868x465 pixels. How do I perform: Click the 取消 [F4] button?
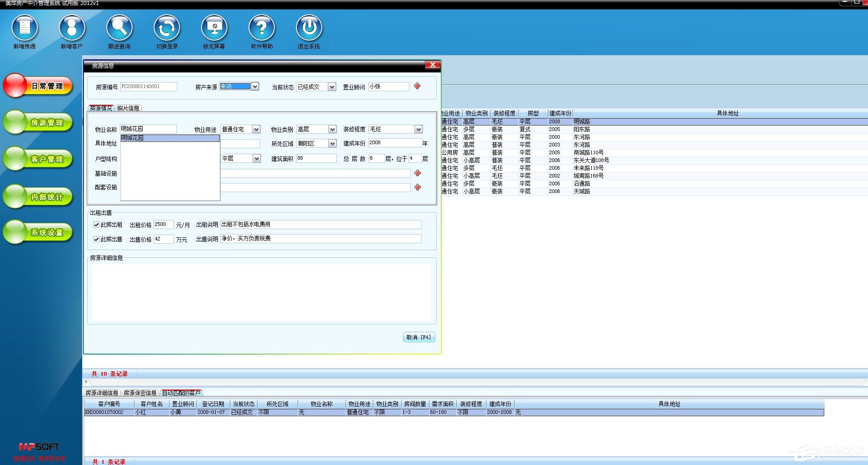418,337
